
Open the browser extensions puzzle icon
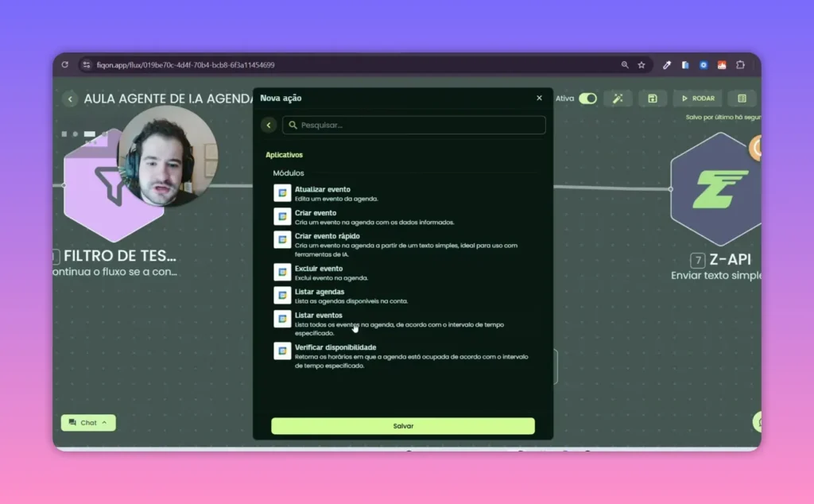pyautogui.click(x=740, y=65)
